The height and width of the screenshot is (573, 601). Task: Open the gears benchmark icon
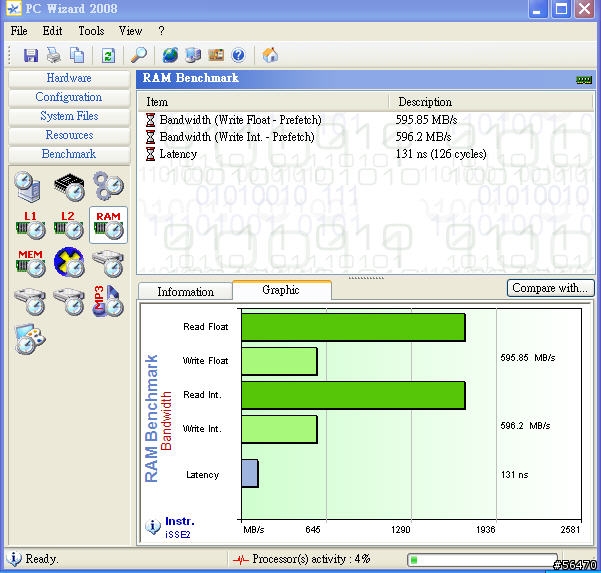point(109,186)
